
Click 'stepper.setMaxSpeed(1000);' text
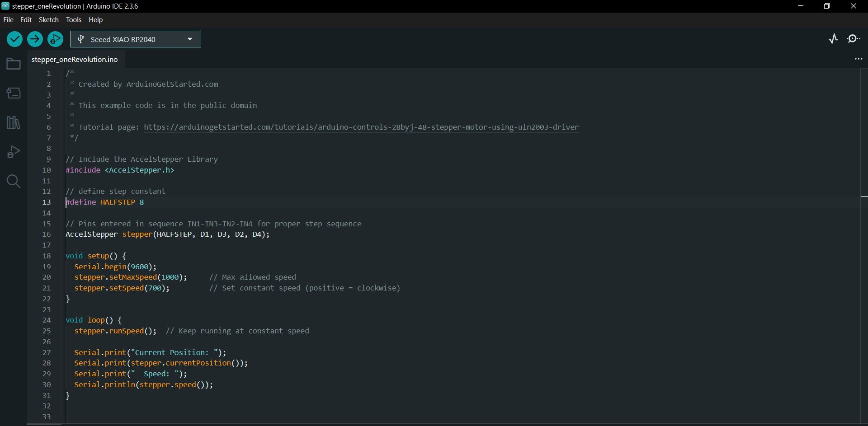131,277
